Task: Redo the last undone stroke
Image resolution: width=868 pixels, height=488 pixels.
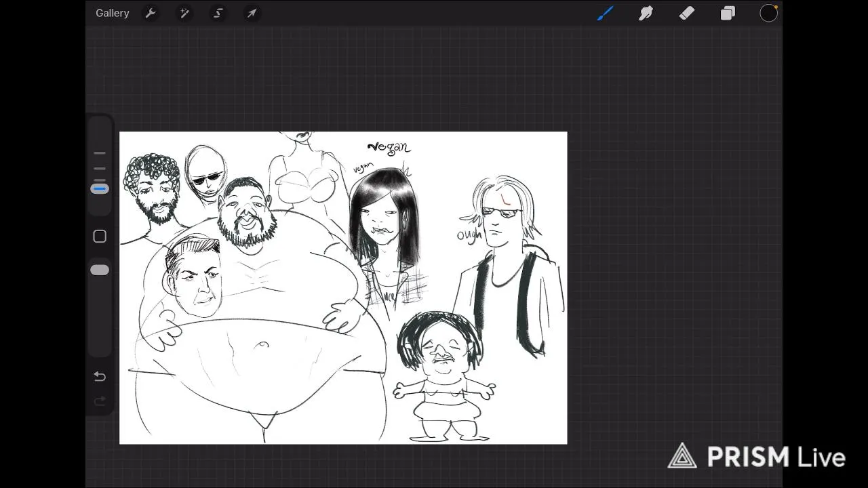Action: 100,401
